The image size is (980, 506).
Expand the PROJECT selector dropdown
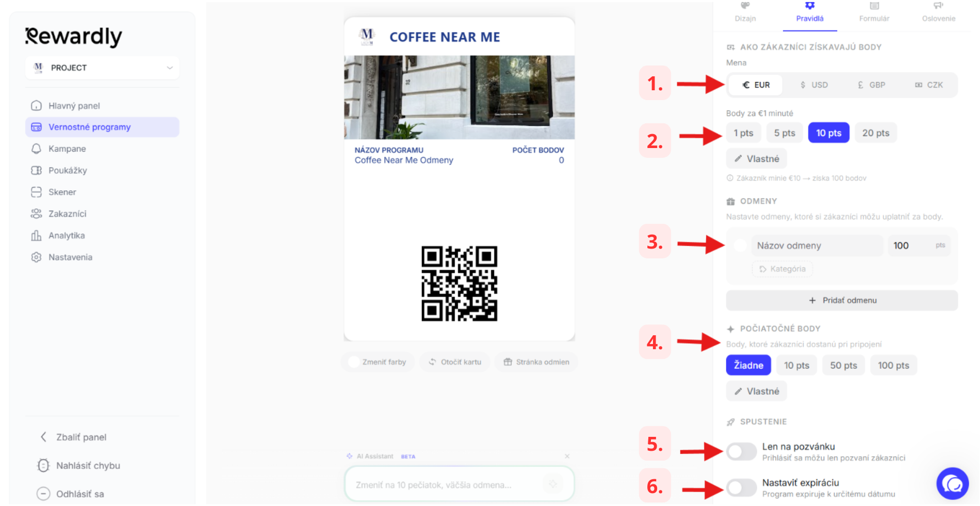click(102, 68)
